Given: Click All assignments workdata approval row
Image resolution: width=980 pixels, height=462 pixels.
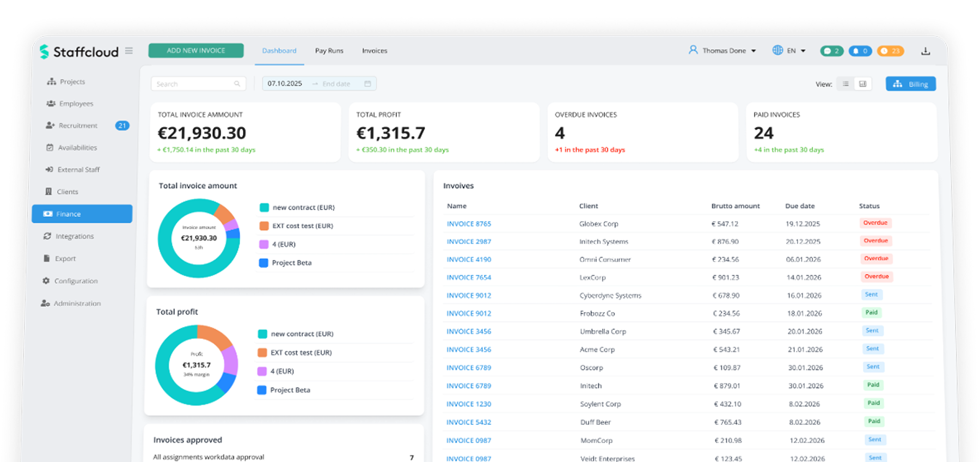Looking at the screenshot, I should [284, 457].
